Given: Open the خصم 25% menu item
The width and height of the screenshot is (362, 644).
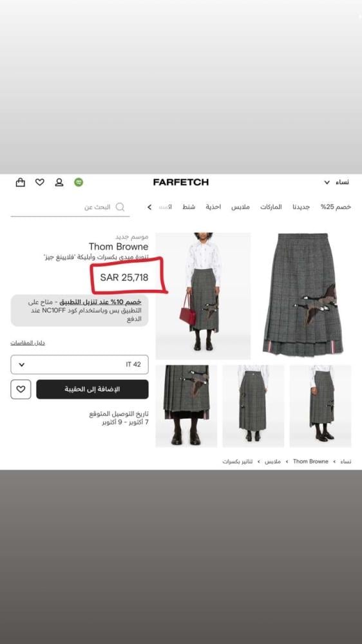Looking at the screenshot, I should pos(336,207).
